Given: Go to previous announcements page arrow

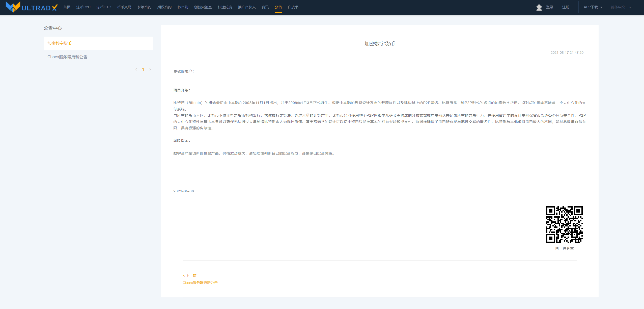Looking at the screenshot, I should pyautogui.click(x=136, y=69).
